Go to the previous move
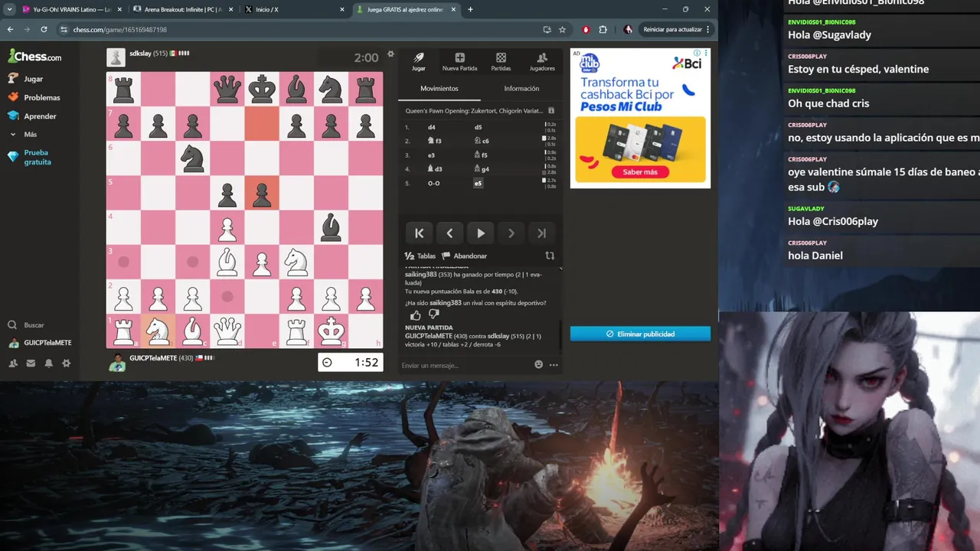The image size is (980, 551). tap(450, 233)
